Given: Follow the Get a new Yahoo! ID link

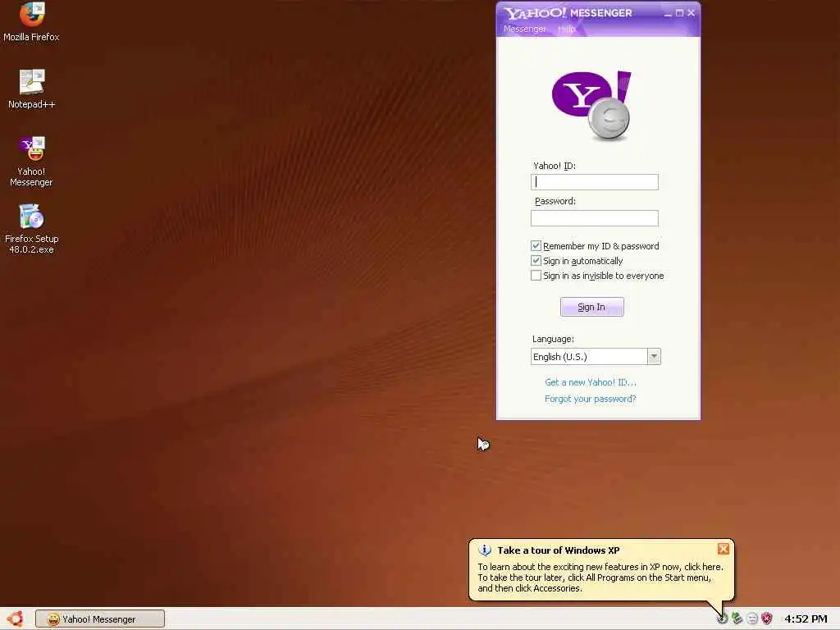Looking at the screenshot, I should click(591, 382).
